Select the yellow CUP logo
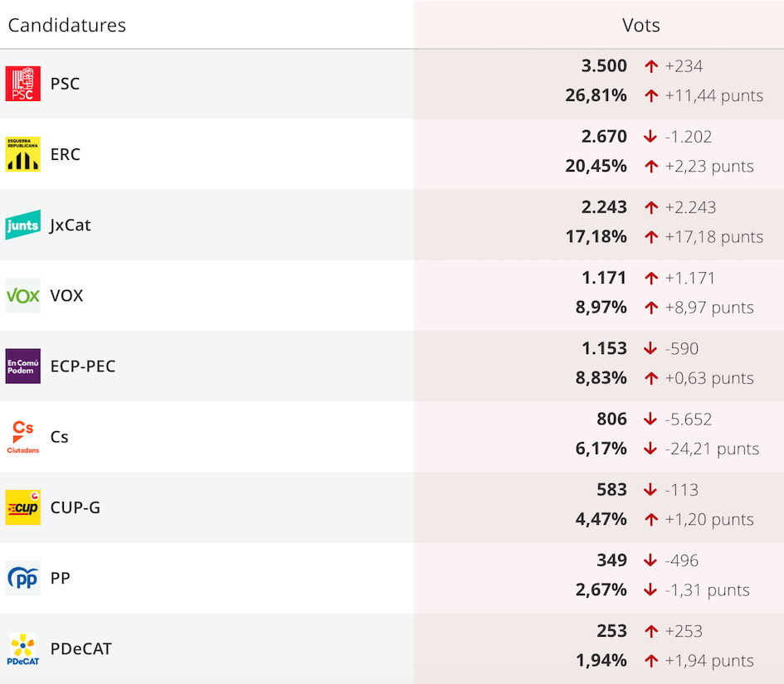784x684 pixels. (x=23, y=507)
